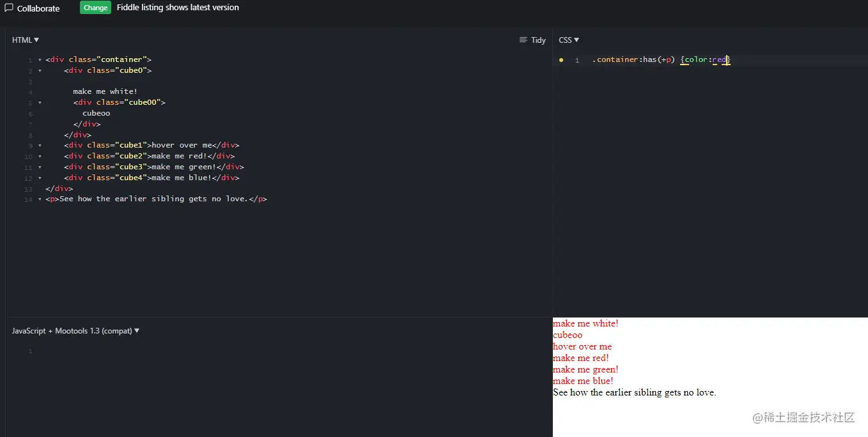Click 'hover over me' in the result pane
The width and height of the screenshot is (868, 437).
point(582,346)
